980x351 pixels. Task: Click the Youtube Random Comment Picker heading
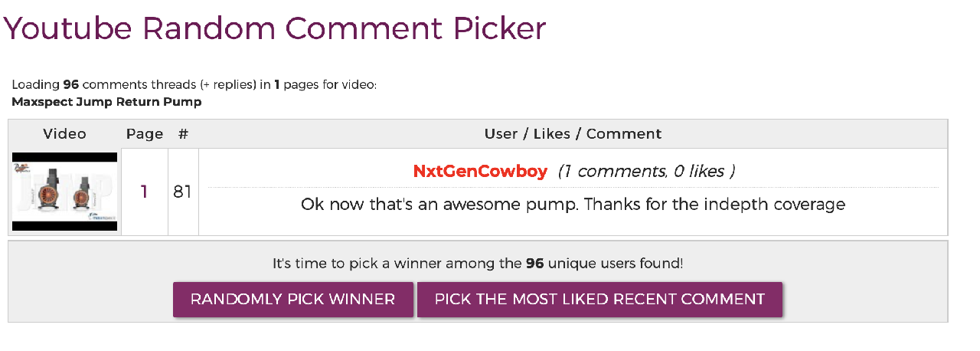tap(275, 29)
